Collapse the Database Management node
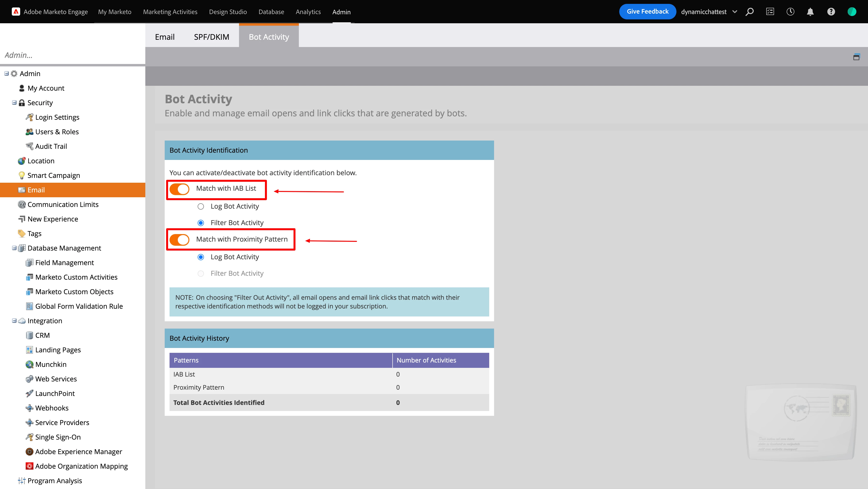Screen dimensions: 868x489 (x=14, y=248)
